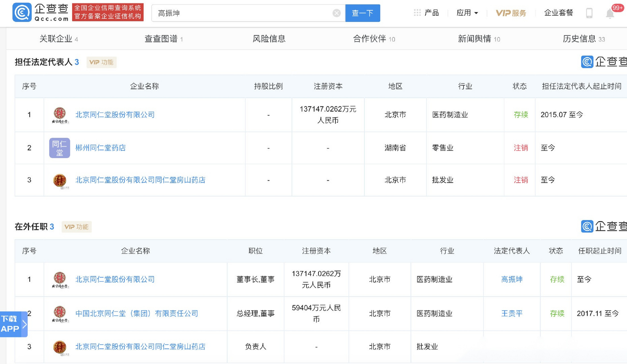Click the 北京同仁堂股份有限公司 logo in legal representative table
This screenshot has width=627, height=364.
[x=60, y=115]
